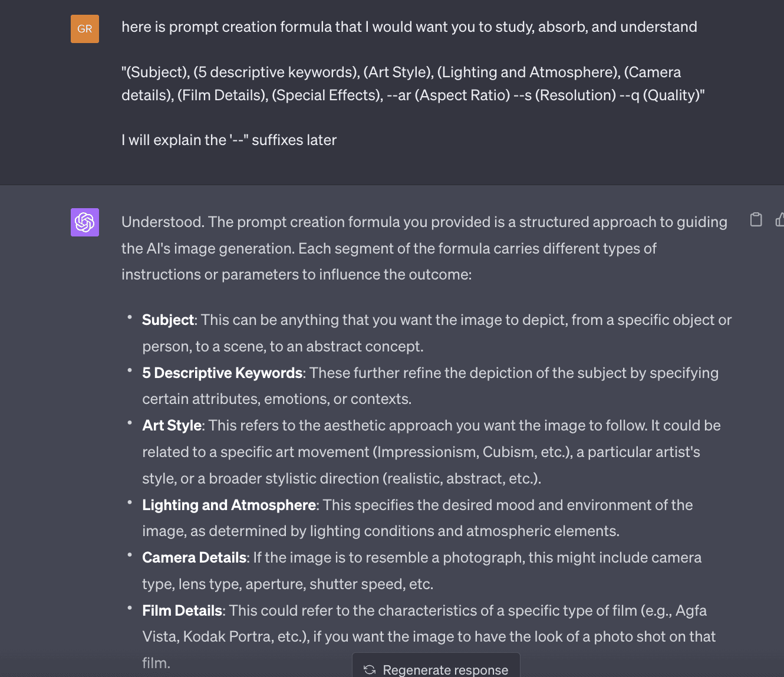Select the orange GR user avatar

[x=84, y=28]
